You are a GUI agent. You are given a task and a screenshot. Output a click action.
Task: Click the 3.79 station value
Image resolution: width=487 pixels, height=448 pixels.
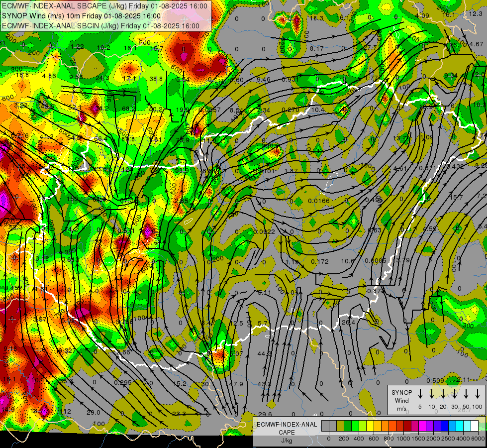pyautogui.click(x=403, y=260)
